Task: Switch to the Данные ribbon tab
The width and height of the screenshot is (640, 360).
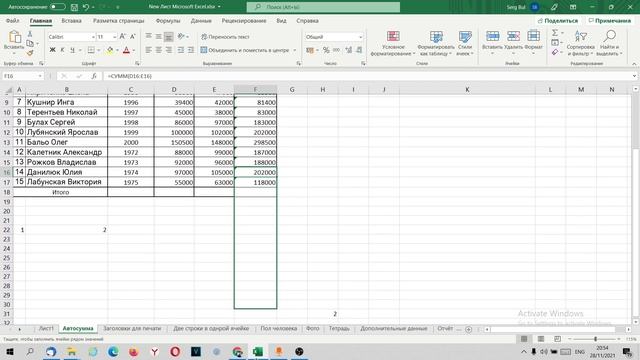Action: 201,20
